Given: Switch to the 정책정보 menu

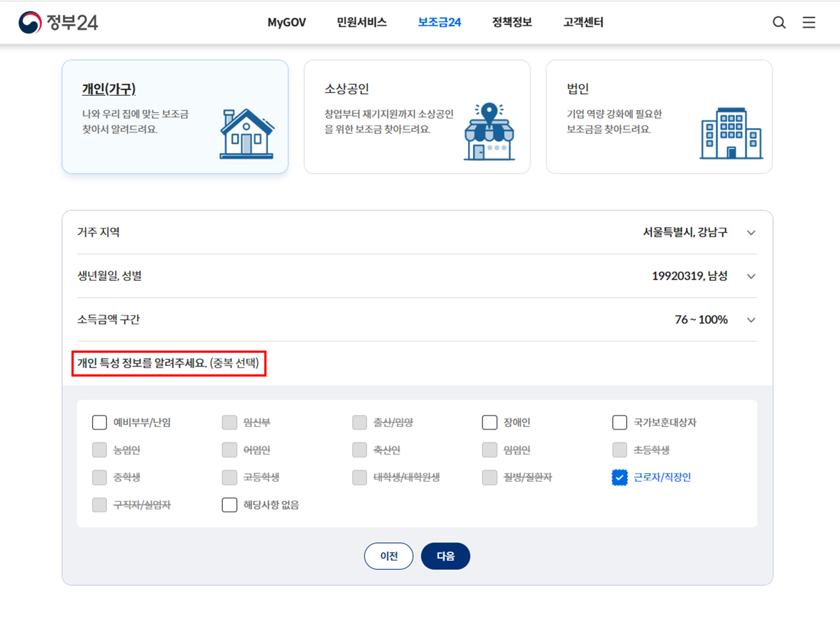Looking at the screenshot, I should 511,22.
